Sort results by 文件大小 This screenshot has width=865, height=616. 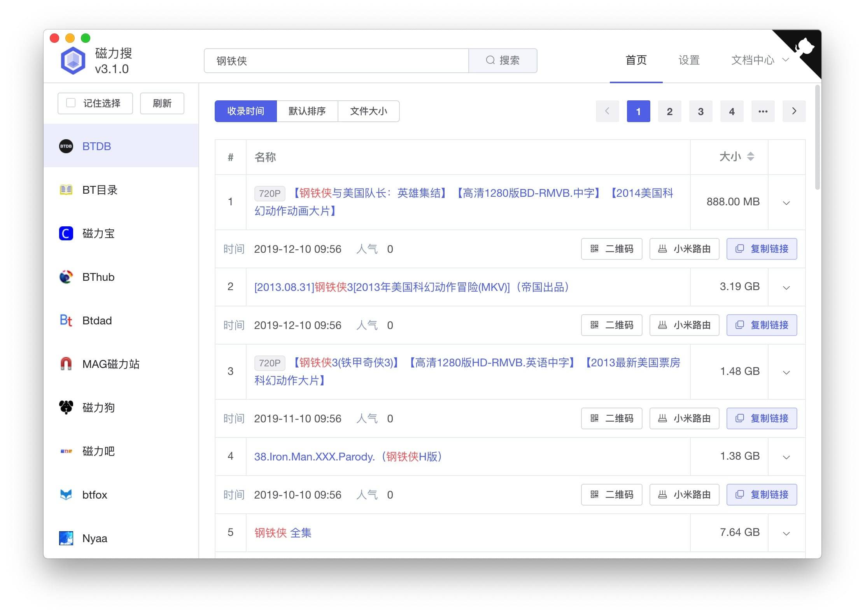coord(368,111)
